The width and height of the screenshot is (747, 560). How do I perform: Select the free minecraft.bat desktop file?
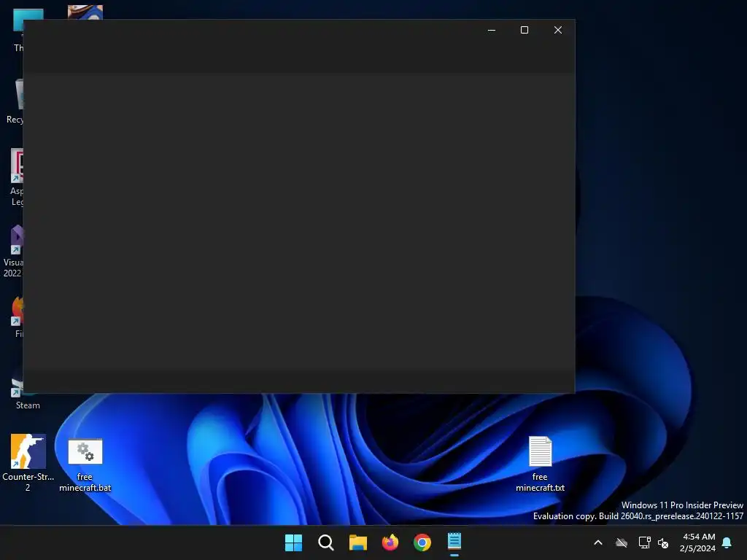coord(85,465)
